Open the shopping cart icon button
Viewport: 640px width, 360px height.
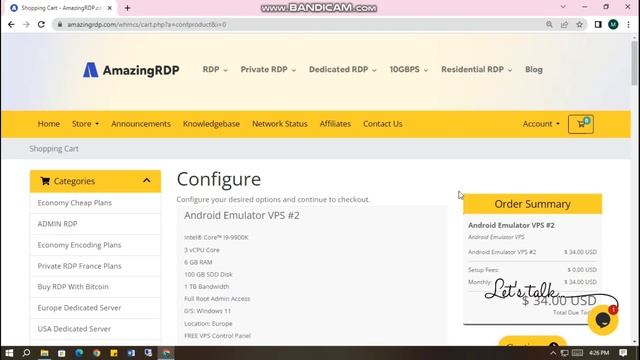pyautogui.click(x=581, y=124)
